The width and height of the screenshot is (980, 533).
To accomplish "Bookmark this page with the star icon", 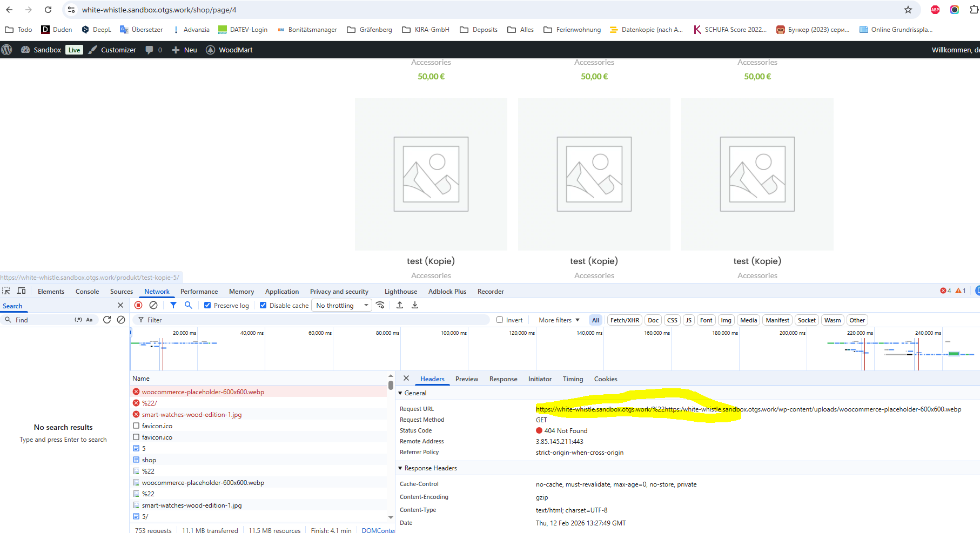I will pos(908,10).
